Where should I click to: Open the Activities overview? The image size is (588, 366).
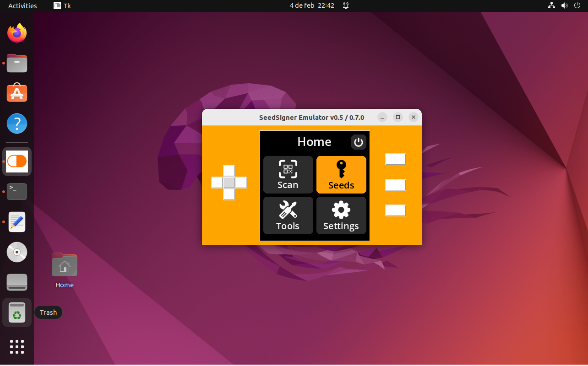[x=22, y=5]
